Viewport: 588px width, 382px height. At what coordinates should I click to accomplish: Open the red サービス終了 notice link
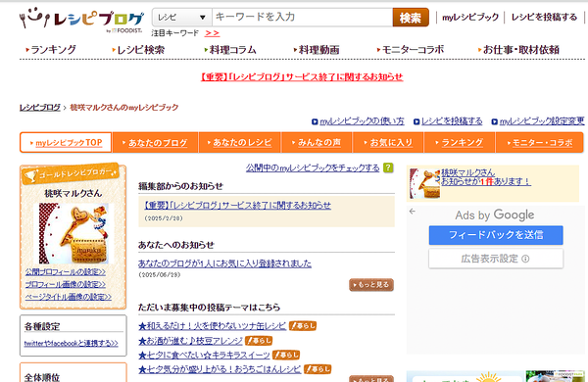[x=302, y=76]
